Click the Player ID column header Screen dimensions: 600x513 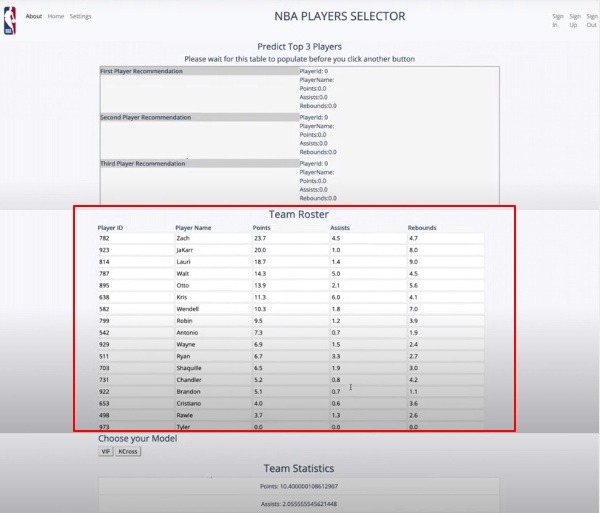(x=110, y=228)
